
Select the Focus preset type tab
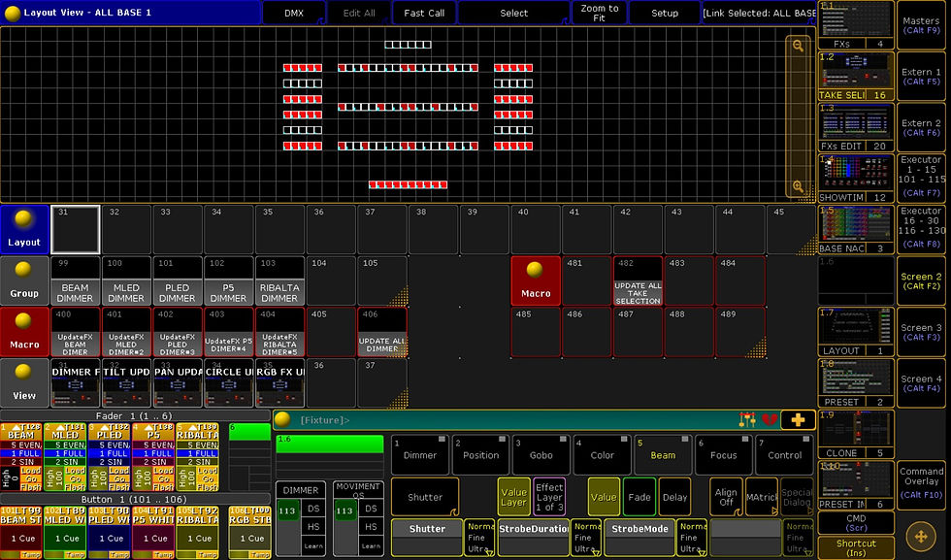pyautogui.click(x=723, y=455)
